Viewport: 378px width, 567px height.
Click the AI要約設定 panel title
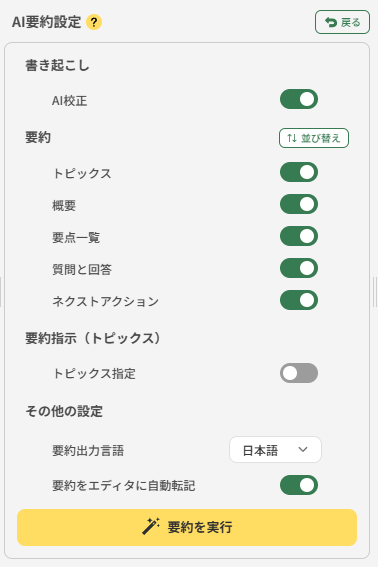[46, 22]
